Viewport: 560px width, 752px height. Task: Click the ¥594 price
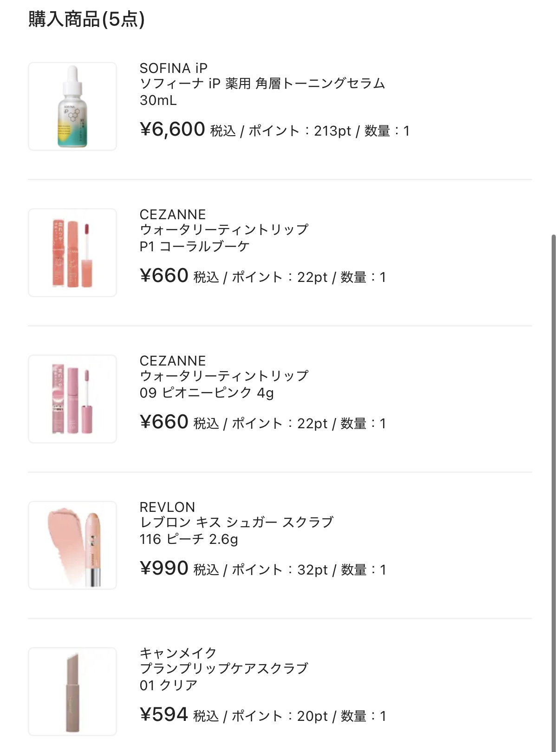[x=164, y=715]
